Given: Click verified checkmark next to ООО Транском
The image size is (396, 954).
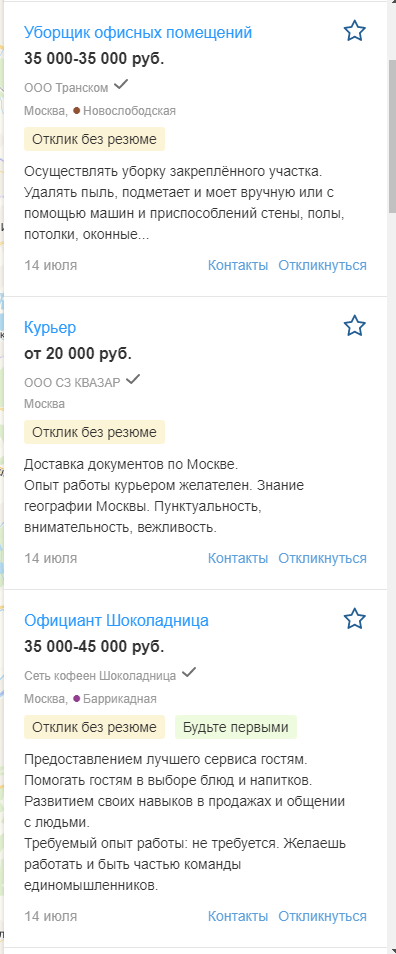Looking at the screenshot, I should (121, 85).
